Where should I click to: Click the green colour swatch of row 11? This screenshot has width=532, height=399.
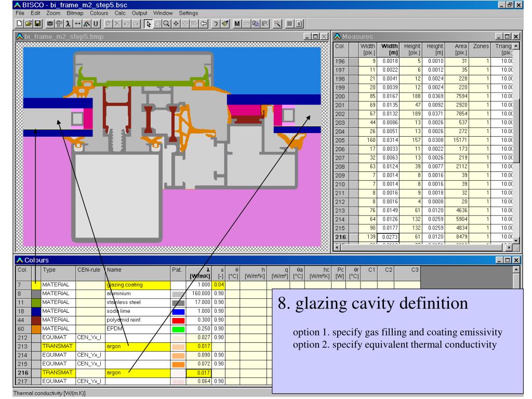[36, 302]
